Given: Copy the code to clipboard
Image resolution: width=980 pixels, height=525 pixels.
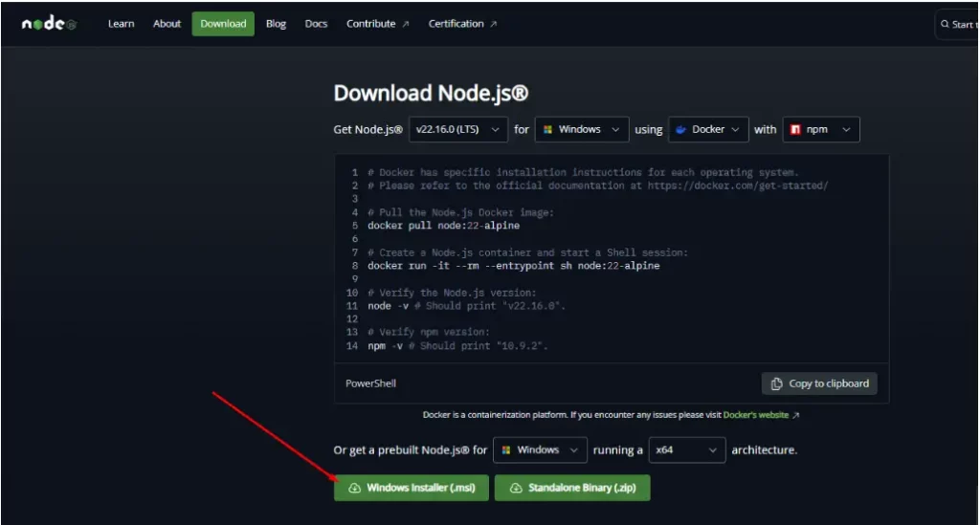Looking at the screenshot, I should pos(819,383).
